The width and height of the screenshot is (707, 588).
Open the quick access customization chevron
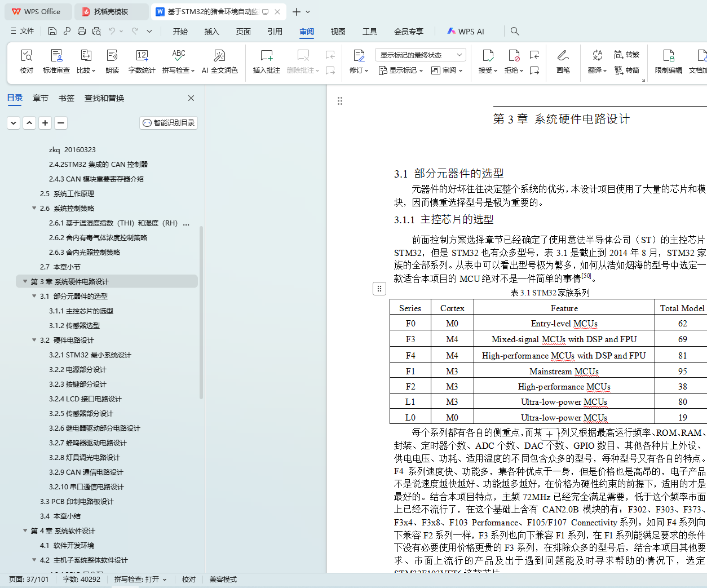149,31
